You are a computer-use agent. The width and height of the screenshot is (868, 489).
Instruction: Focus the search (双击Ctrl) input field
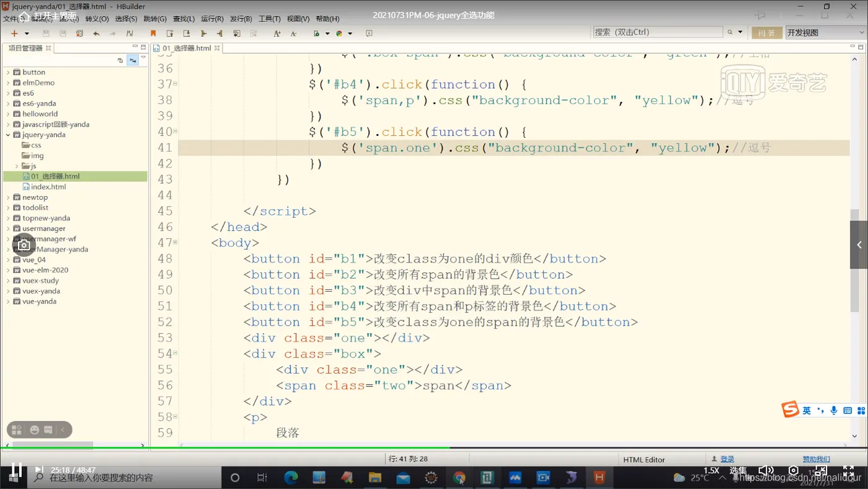(x=658, y=32)
